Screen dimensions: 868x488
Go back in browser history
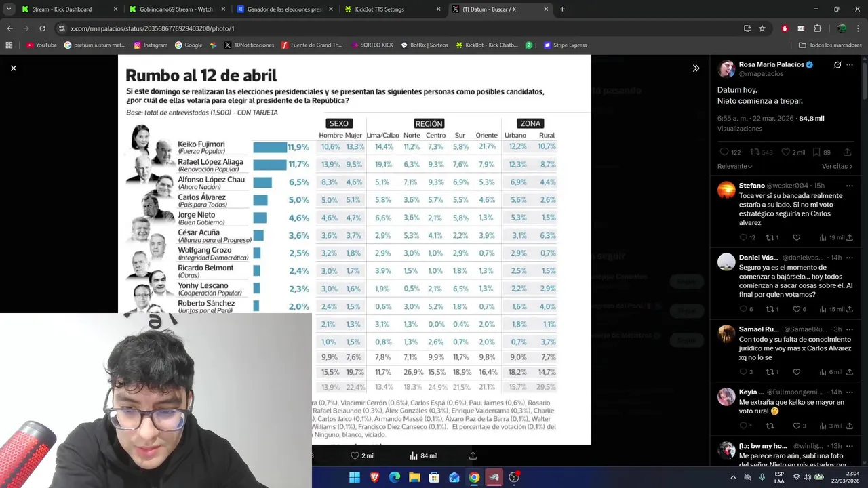(x=9, y=28)
